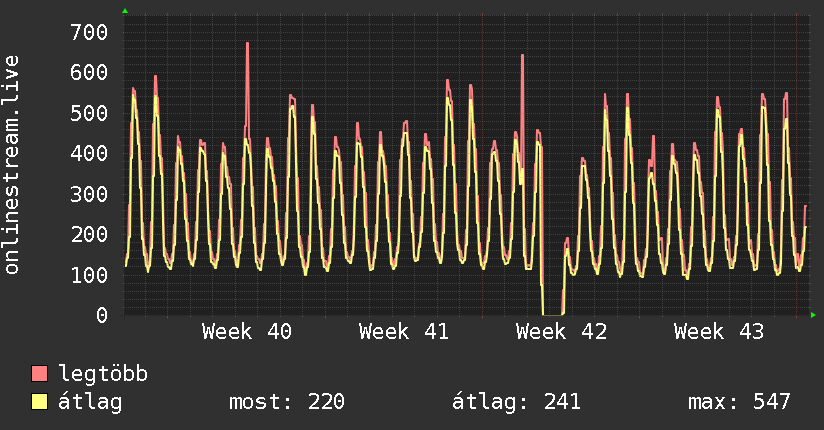Click the Week 43 axis label
Image resolution: width=824 pixels, height=430 pixels.
tap(719, 332)
